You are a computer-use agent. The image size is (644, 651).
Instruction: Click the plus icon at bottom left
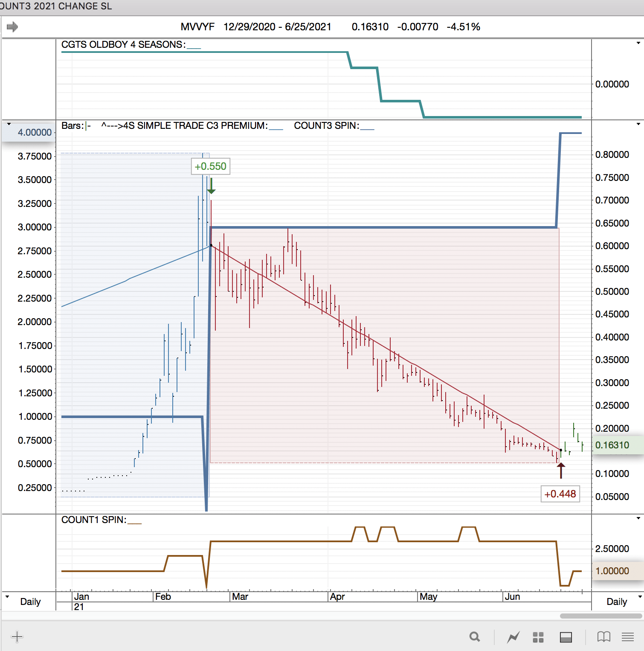17,637
